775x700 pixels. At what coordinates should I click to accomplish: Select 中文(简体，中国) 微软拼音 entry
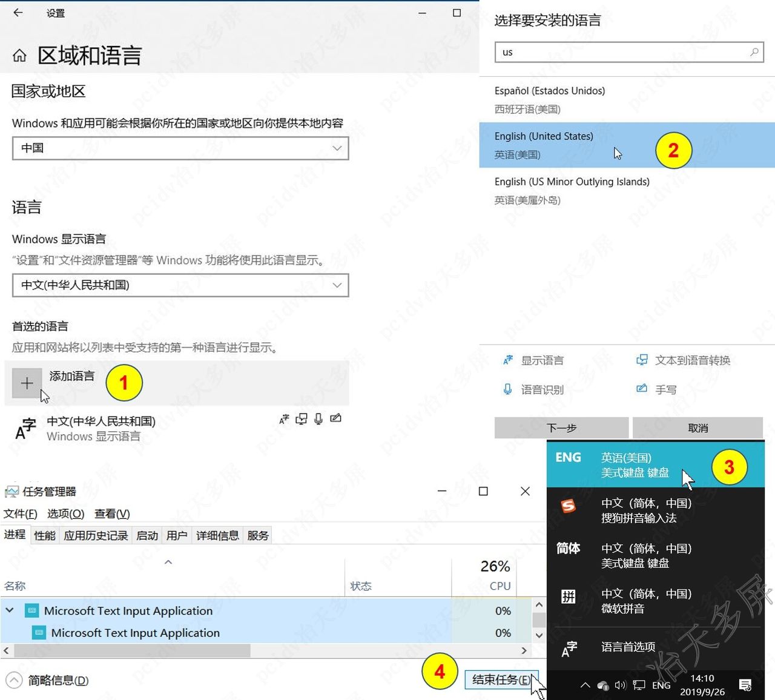coord(656,601)
